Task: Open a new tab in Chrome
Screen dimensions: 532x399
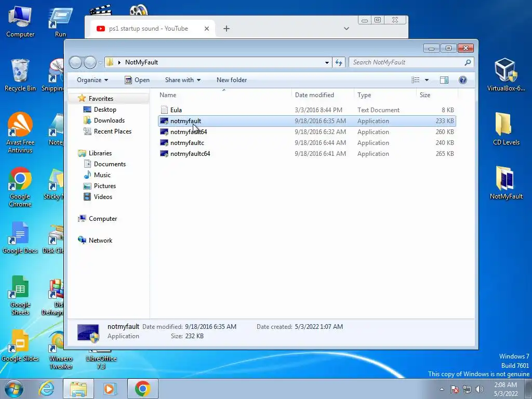Action: click(227, 29)
